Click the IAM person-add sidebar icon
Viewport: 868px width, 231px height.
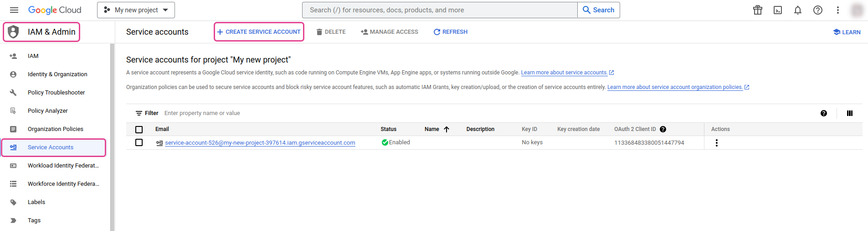click(x=13, y=56)
